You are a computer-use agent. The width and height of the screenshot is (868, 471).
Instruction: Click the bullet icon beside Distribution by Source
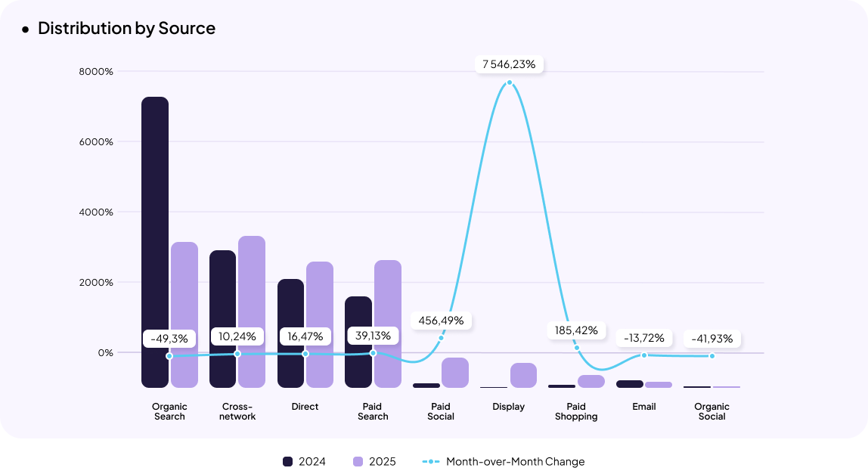(25, 27)
